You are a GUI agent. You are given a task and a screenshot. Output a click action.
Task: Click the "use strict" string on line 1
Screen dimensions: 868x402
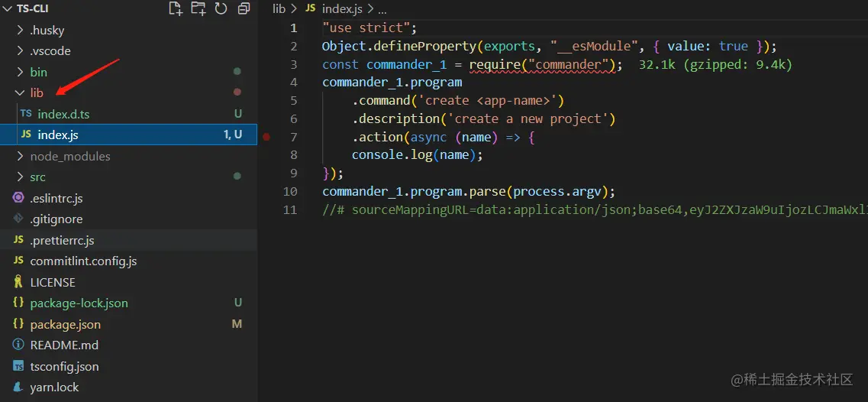(x=366, y=28)
